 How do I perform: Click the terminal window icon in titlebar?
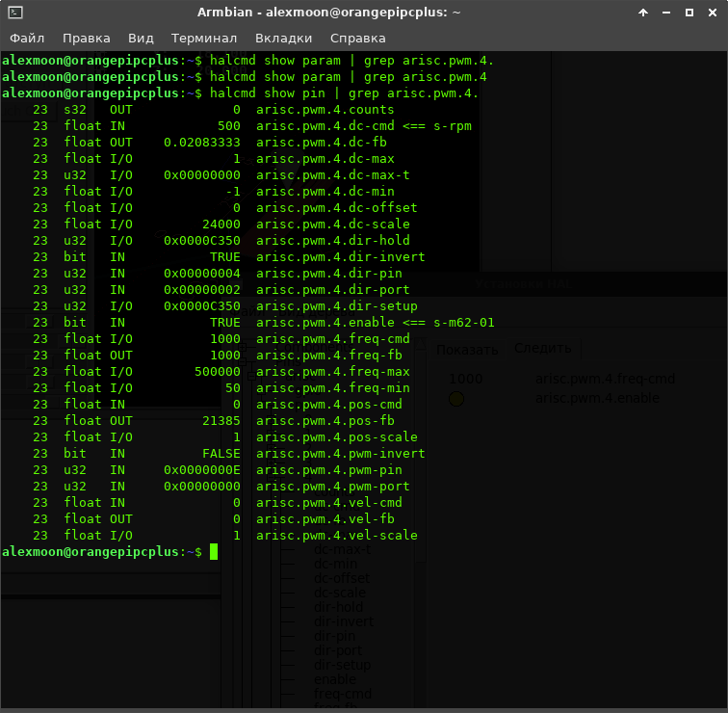pos(15,13)
